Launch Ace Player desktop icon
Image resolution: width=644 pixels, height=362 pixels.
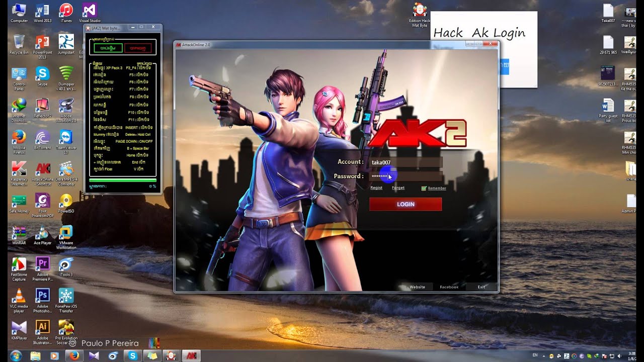pos(42,235)
